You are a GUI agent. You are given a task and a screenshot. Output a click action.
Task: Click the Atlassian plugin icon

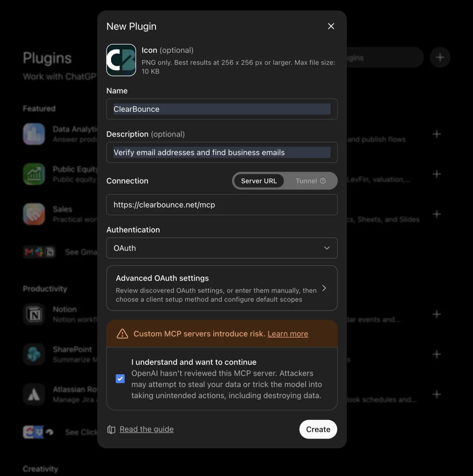[34, 394]
